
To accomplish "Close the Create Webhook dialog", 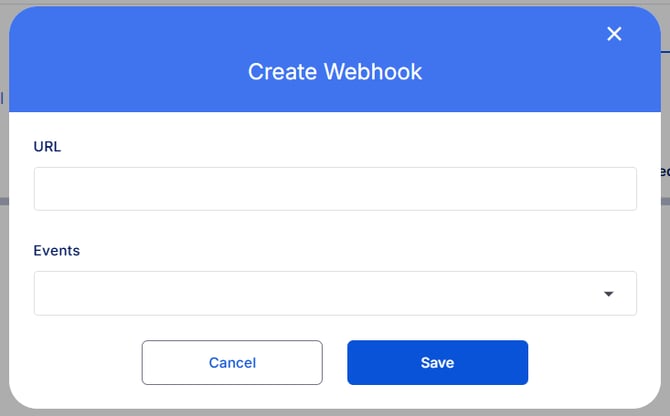I will pyautogui.click(x=614, y=34).
